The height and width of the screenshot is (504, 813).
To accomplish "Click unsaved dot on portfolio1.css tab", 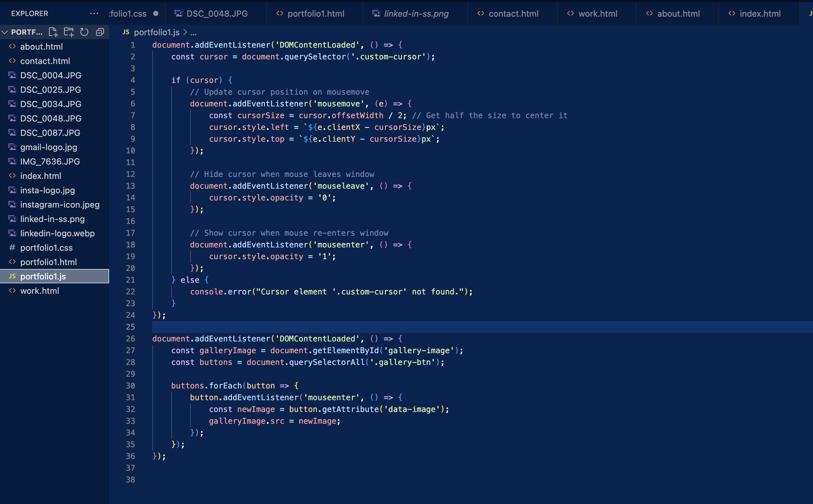I will [156, 14].
